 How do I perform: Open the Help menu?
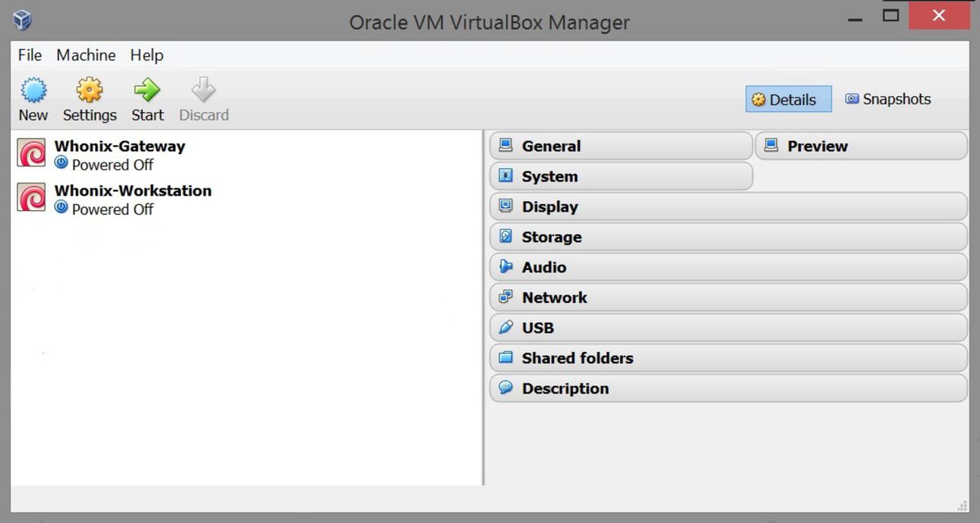point(146,55)
